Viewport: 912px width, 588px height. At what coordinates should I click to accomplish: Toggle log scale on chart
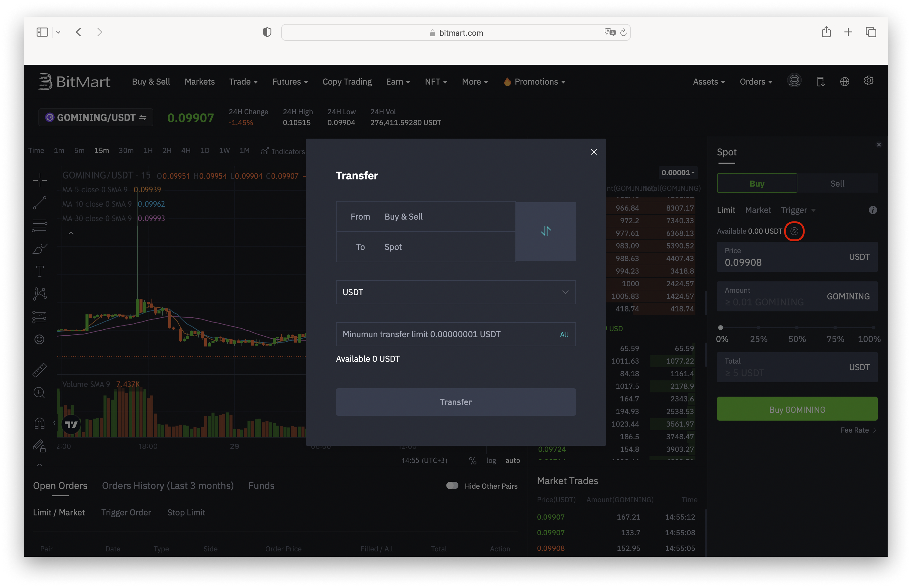491,460
